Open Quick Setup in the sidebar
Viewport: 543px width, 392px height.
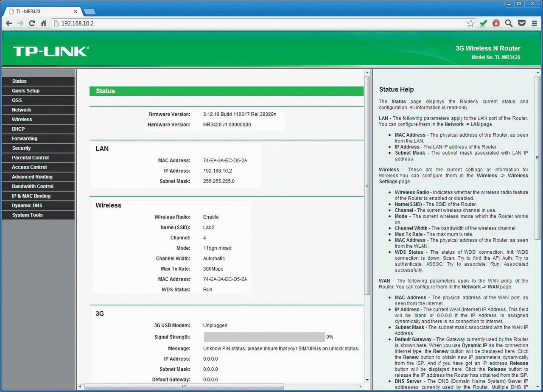point(38,91)
